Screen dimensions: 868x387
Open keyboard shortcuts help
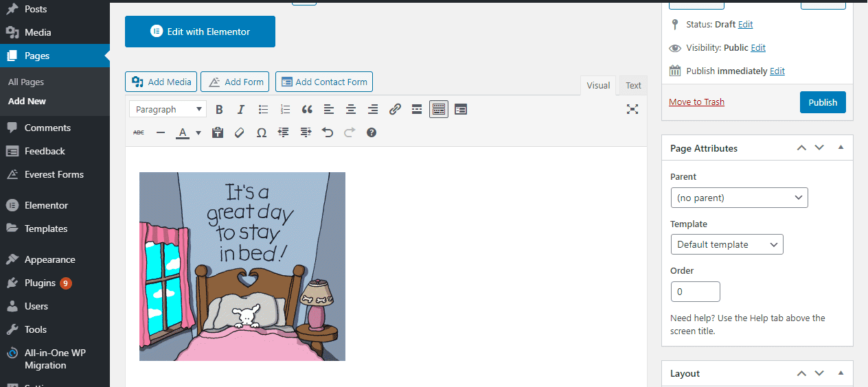click(x=372, y=132)
